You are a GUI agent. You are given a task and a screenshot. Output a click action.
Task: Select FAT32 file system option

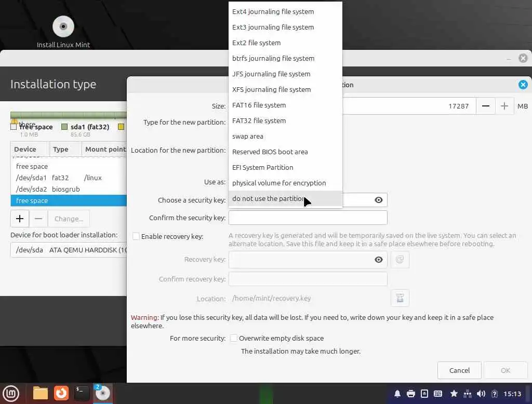285,121
